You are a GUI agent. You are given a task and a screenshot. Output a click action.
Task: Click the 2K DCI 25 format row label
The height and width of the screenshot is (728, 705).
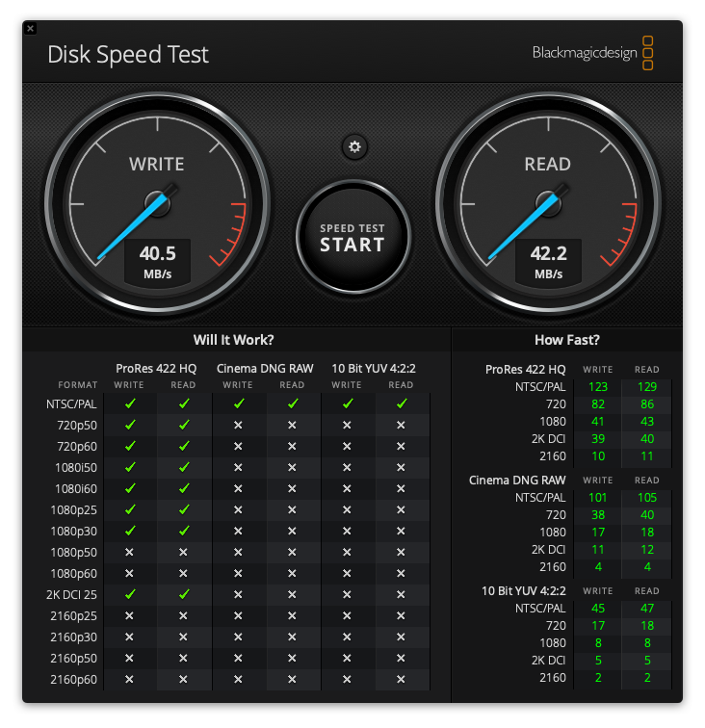(x=71, y=595)
